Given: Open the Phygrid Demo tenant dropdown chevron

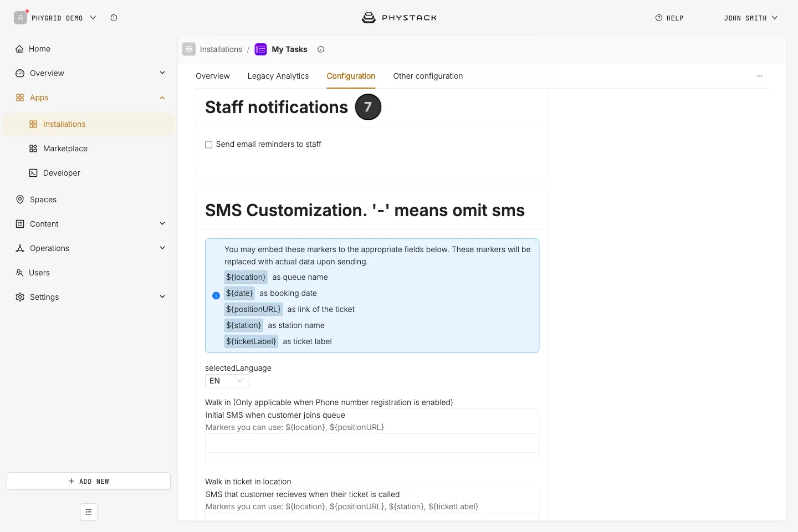Looking at the screenshot, I should click(x=93, y=18).
